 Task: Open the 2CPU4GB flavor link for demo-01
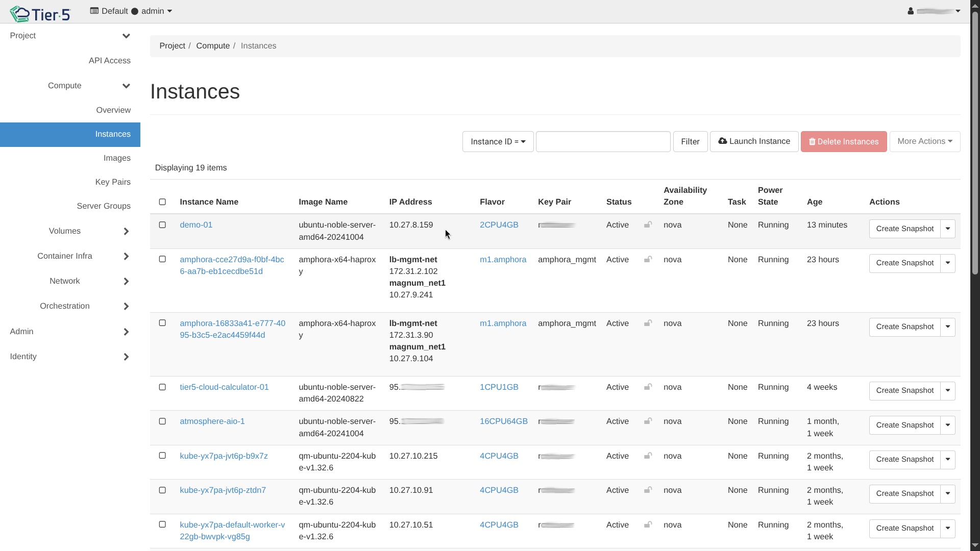pos(499,225)
